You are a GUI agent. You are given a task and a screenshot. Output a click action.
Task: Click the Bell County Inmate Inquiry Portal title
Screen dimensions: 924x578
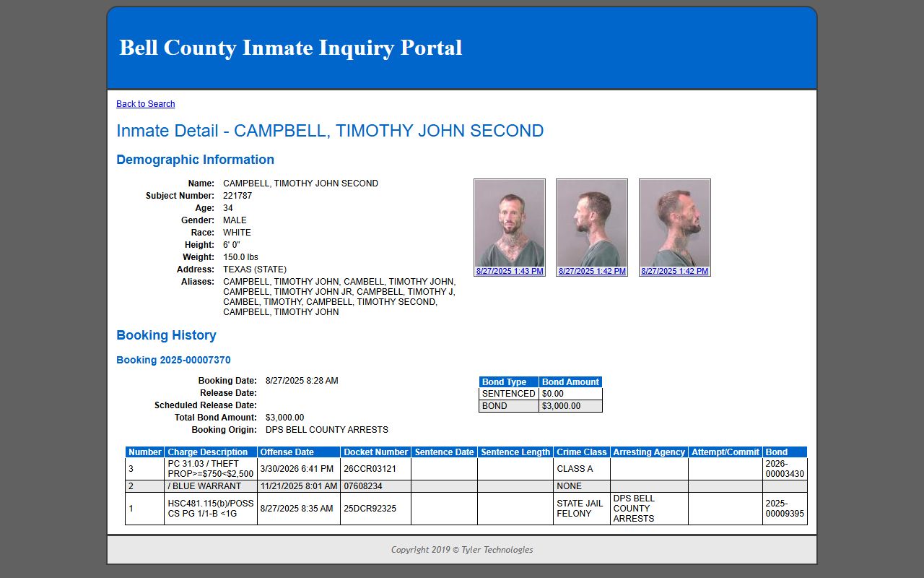tap(290, 48)
